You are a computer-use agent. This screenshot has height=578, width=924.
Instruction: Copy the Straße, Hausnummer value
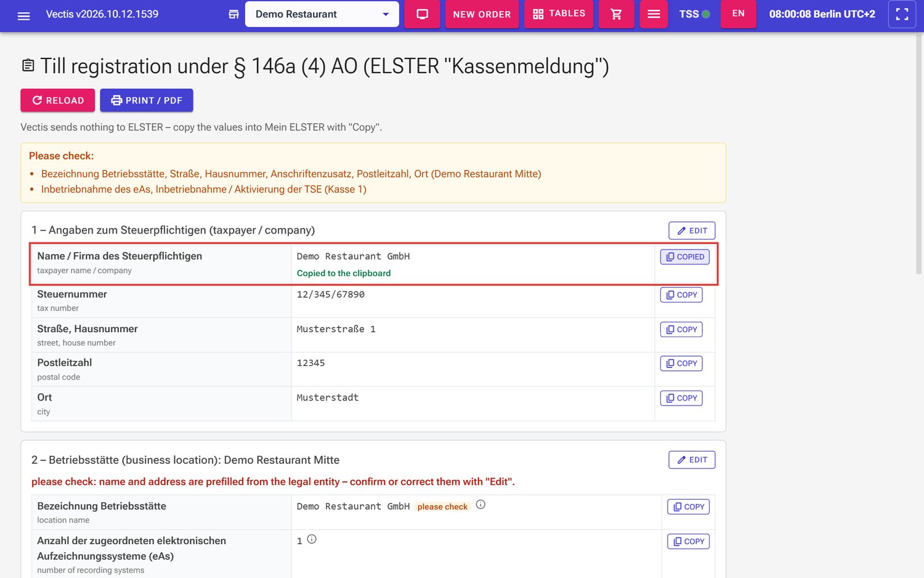[x=681, y=330]
